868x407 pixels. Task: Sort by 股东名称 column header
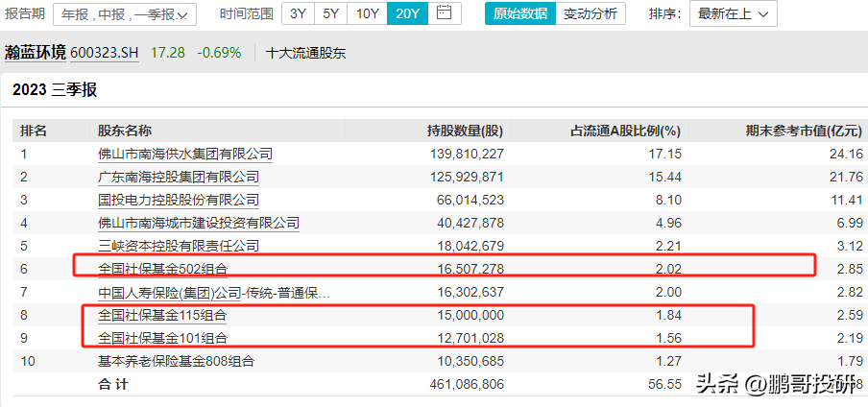(125, 131)
